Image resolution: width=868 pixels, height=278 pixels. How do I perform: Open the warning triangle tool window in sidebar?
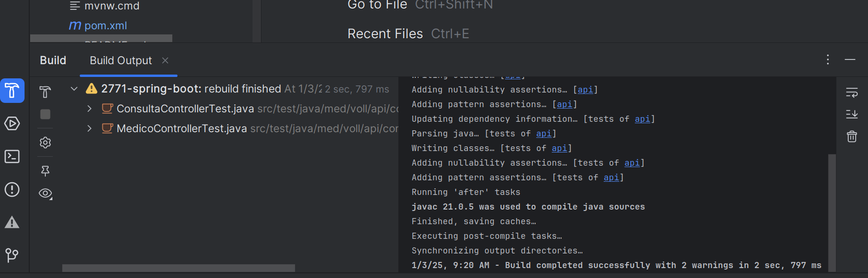tap(12, 222)
